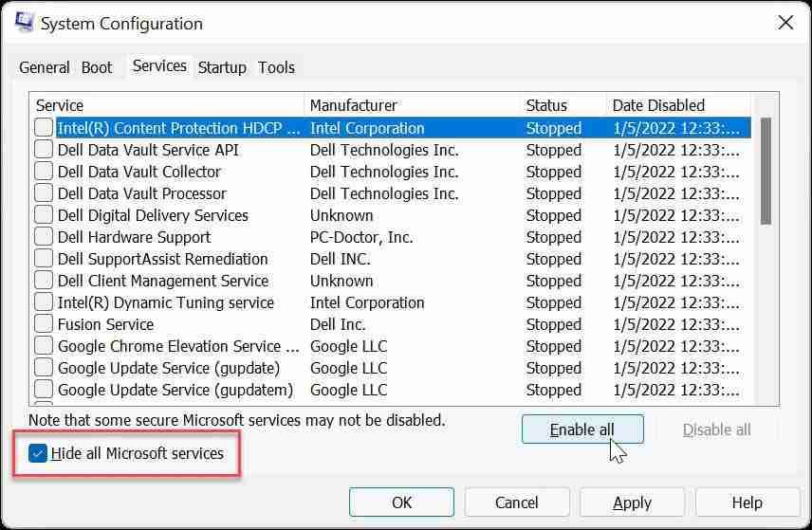Screen dimensions: 812x530
Task: Click date disabled for Dell Data Vault Collector
Action: pyautogui.click(x=676, y=172)
